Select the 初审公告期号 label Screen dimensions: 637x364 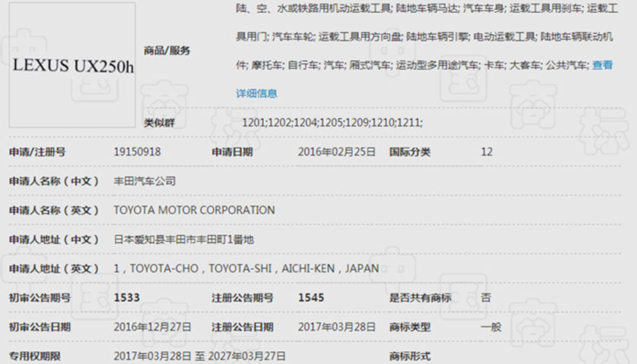[x=39, y=298]
